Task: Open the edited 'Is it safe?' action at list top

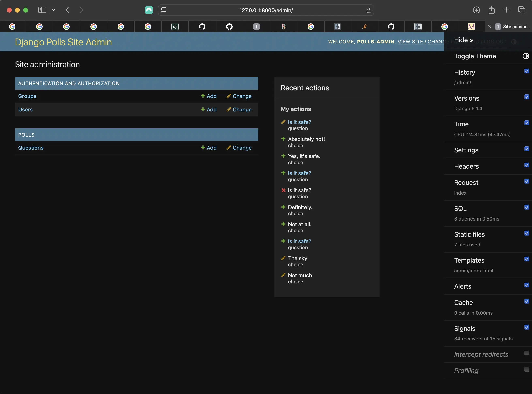Action: tap(299, 122)
